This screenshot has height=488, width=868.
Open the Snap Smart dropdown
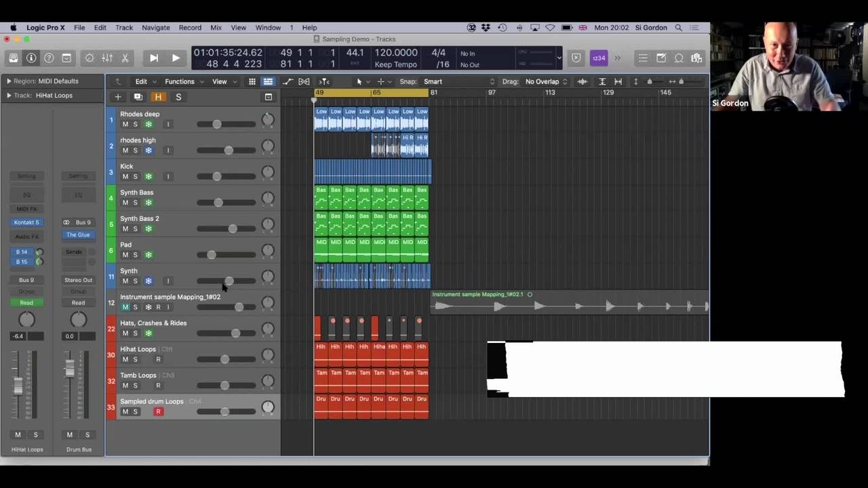(x=460, y=81)
